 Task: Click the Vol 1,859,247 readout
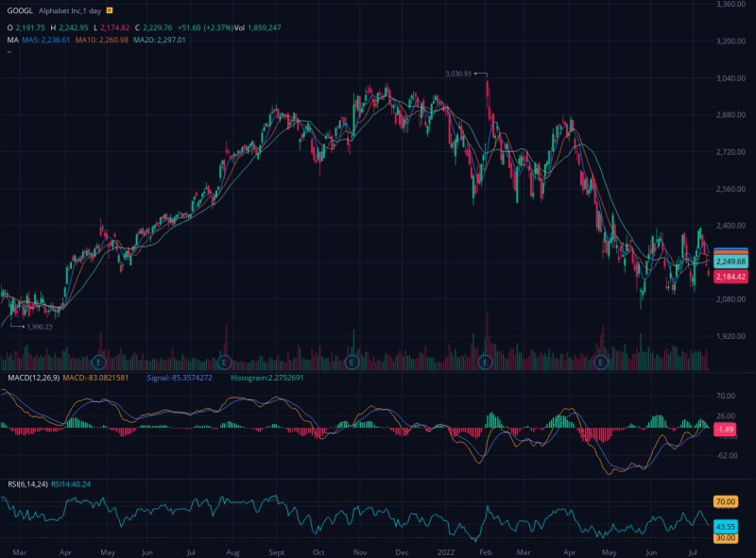[x=257, y=28]
